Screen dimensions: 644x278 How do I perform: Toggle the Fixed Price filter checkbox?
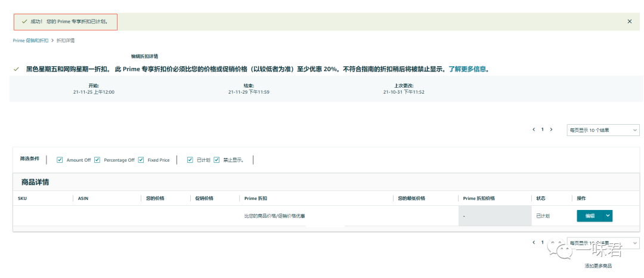click(141, 160)
